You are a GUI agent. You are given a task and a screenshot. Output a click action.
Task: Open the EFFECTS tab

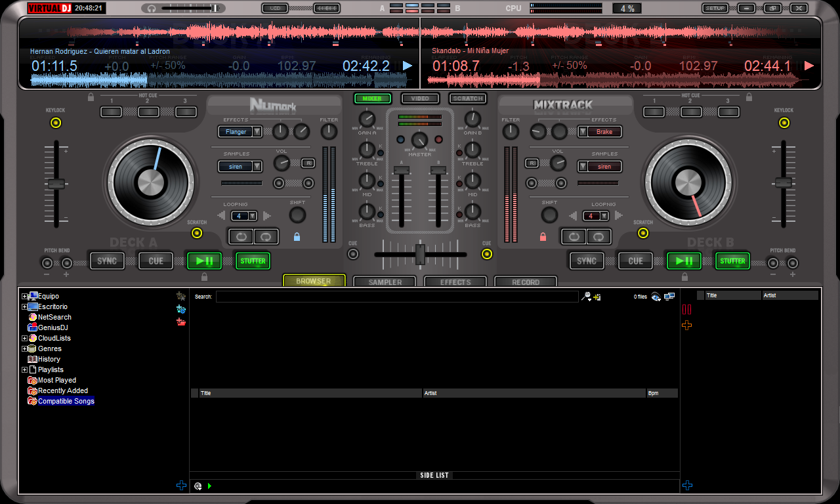point(455,282)
